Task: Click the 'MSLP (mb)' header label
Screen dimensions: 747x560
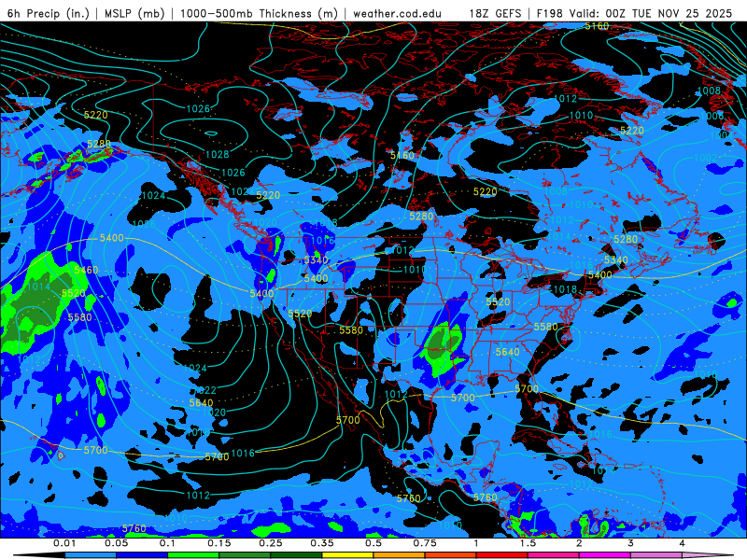Action: click(x=134, y=13)
